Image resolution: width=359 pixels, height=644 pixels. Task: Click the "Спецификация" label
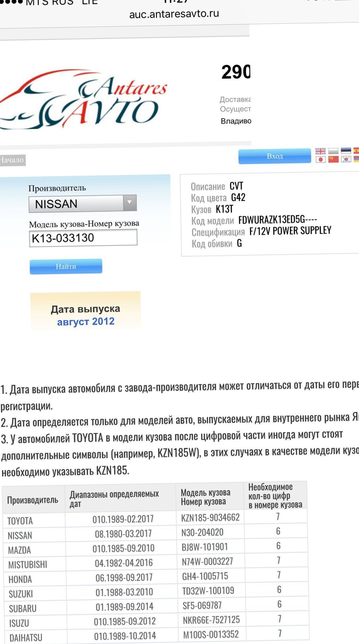point(218,232)
